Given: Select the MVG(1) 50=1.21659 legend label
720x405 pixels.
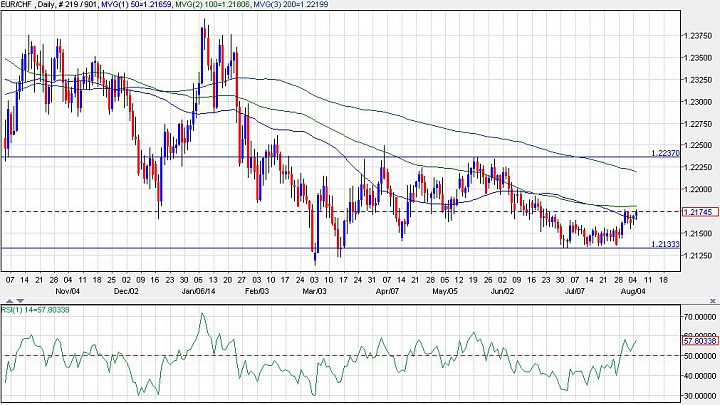Looking at the screenshot, I should pyautogui.click(x=137, y=4).
